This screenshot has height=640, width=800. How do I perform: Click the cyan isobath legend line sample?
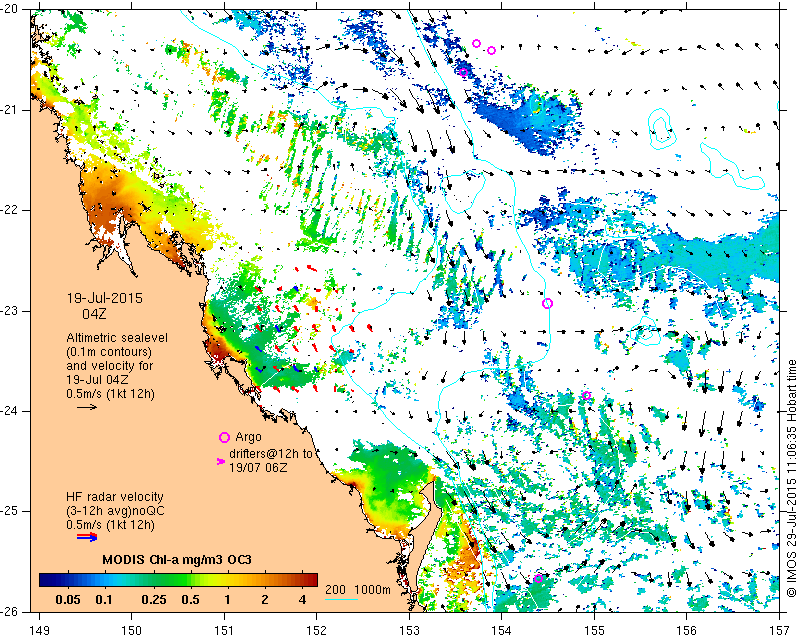point(341,599)
